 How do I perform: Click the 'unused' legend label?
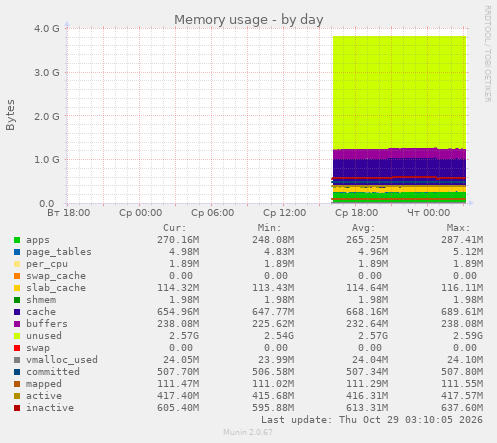pos(44,336)
